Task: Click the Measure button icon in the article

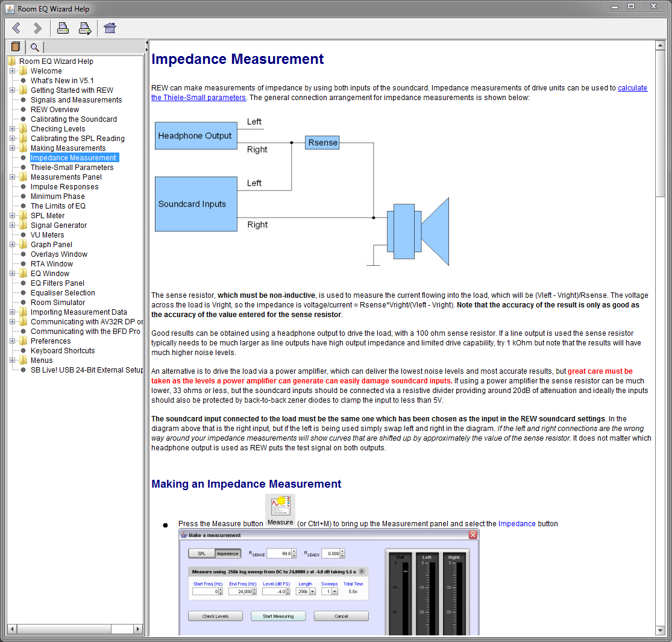Action: [x=280, y=511]
